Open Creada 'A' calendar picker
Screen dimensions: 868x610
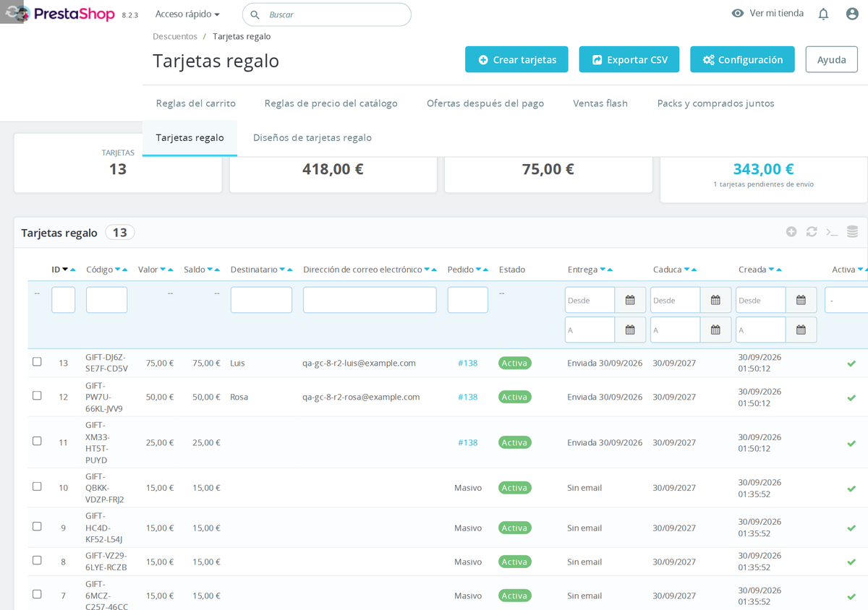[801, 330]
